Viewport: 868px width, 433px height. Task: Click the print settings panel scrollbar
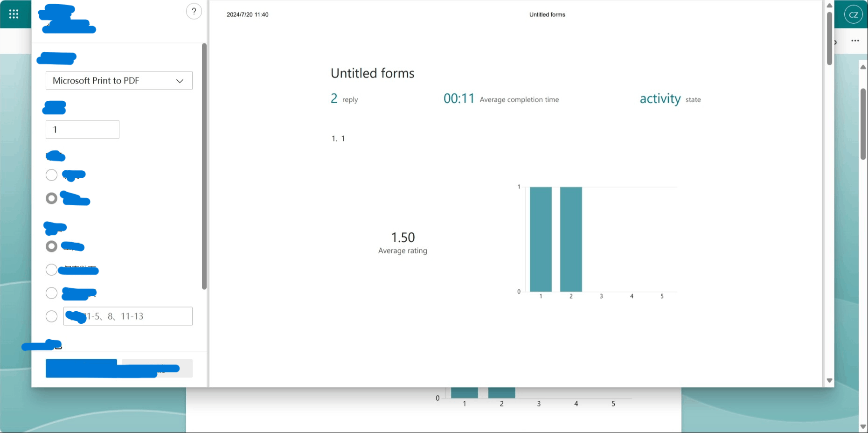(204, 166)
